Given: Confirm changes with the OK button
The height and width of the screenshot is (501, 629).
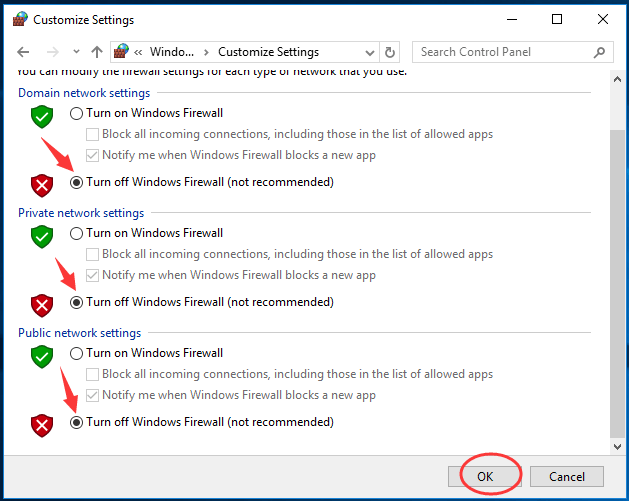Looking at the screenshot, I should pyautogui.click(x=485, y=477).
